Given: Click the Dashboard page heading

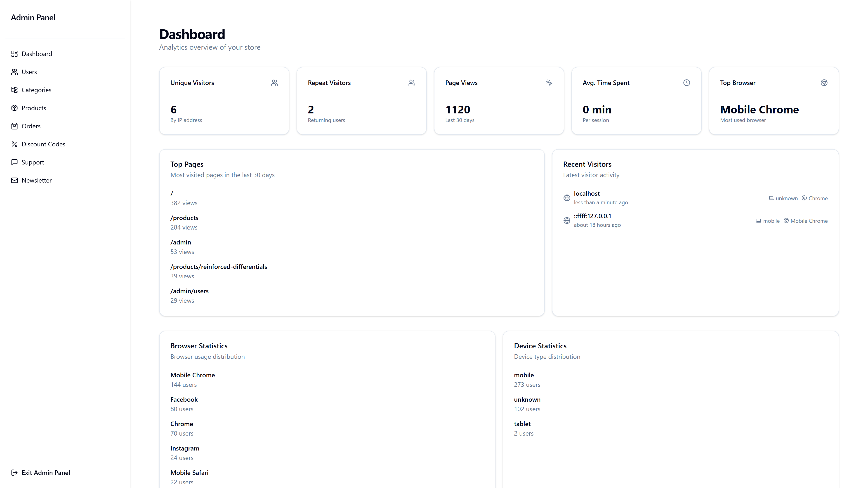Looking at the screenshot, I should click(192, 34).
